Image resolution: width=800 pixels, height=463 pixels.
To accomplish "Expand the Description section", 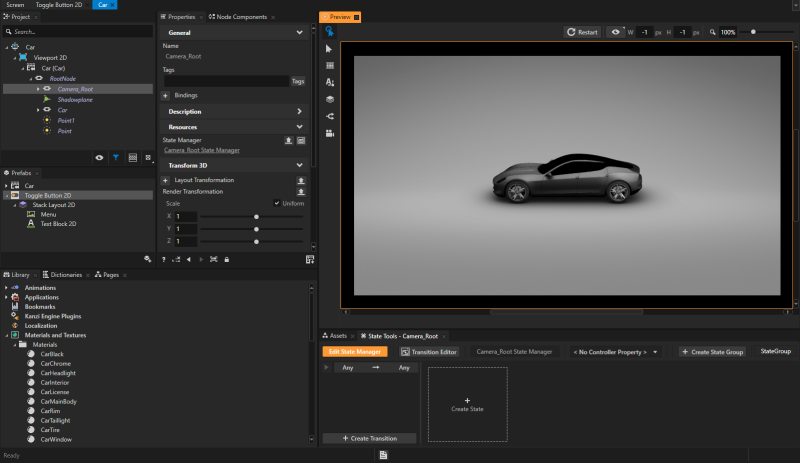I will [300, 111].
